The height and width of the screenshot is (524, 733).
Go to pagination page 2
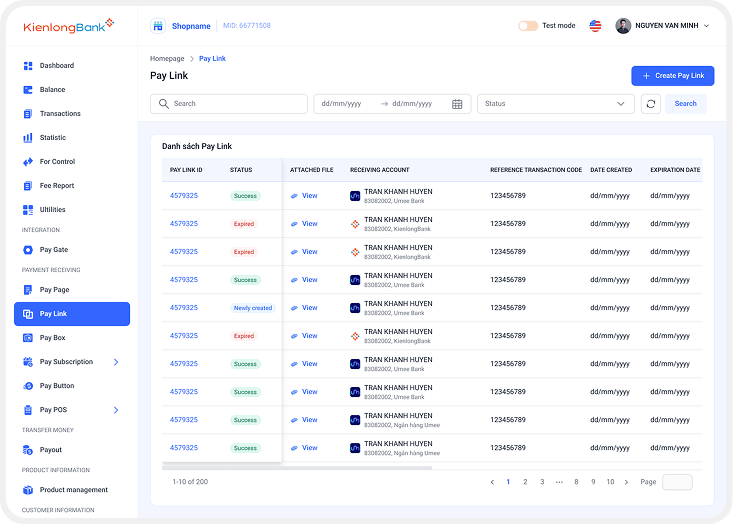[x=525, y=482]
